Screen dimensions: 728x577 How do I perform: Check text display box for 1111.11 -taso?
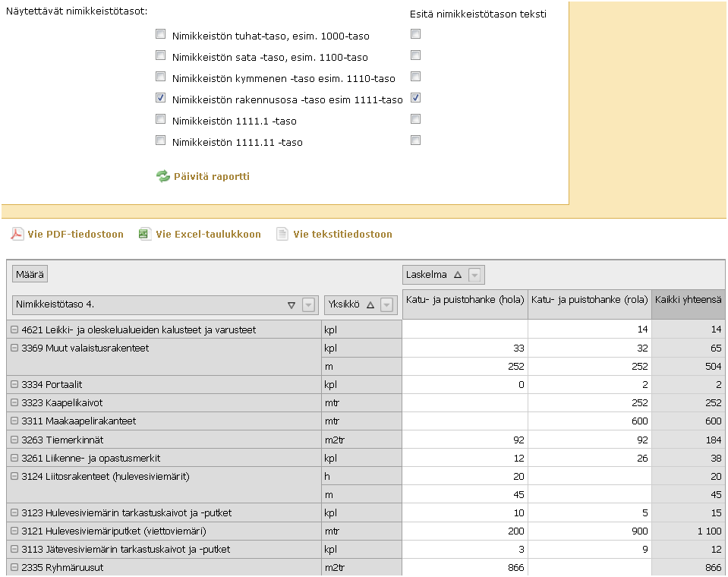[x=415, y=140]
